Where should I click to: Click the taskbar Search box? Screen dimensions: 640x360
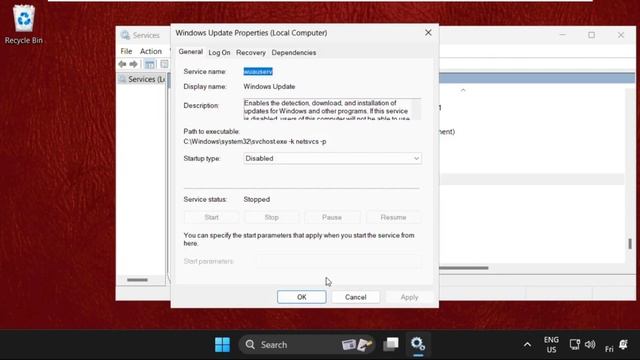[307, 345]
